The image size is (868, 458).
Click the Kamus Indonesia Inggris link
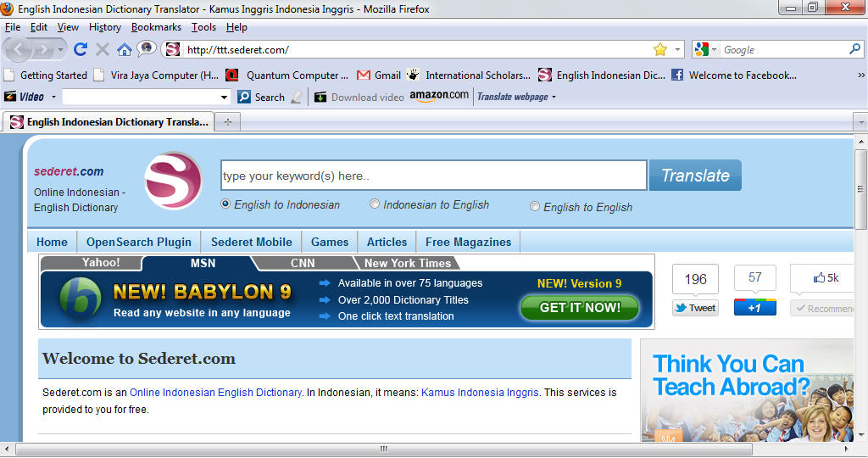[480, 393]
